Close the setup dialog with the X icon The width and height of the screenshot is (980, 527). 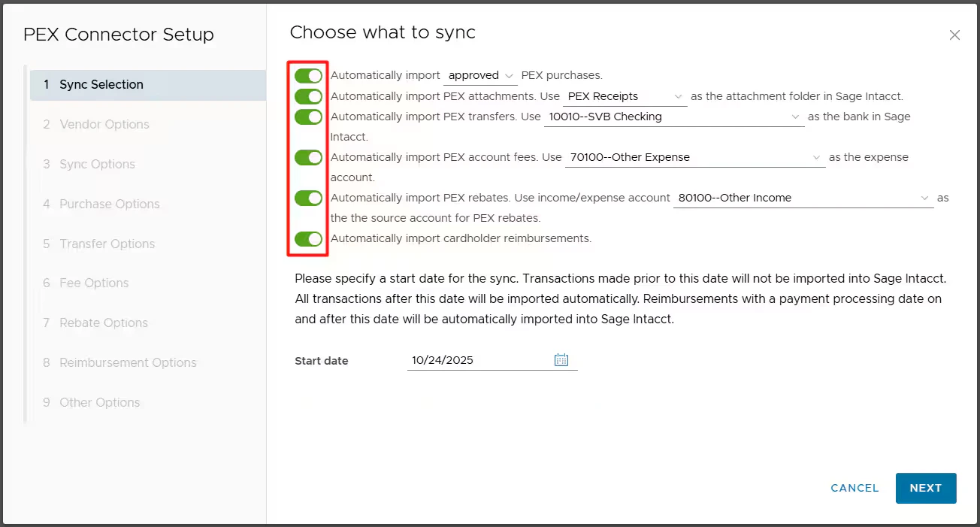[x=954, y=35]
